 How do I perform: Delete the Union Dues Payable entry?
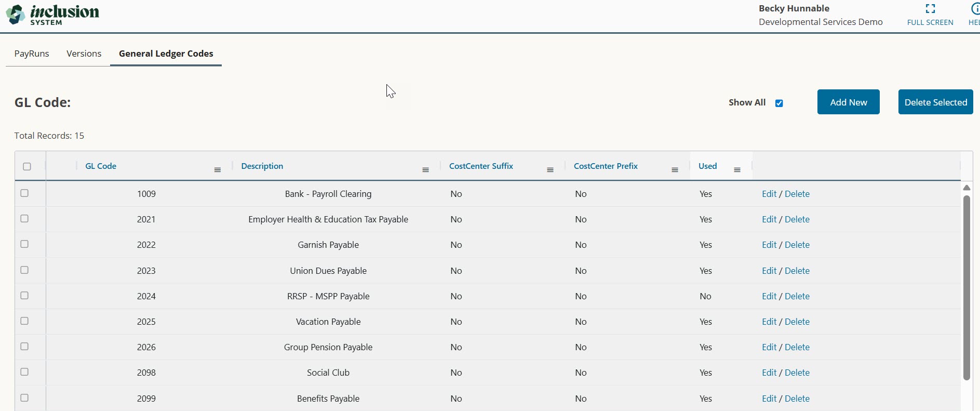[797, 271]
